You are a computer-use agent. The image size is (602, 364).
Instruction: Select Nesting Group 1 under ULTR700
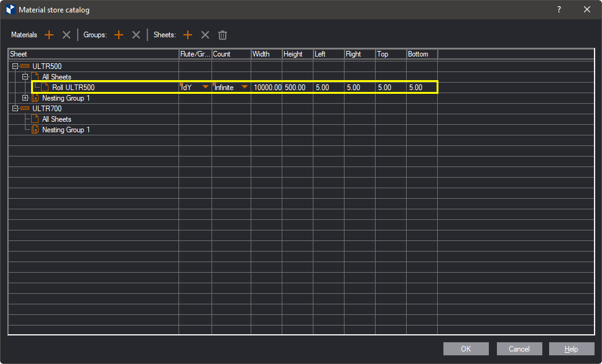point(66,130)
